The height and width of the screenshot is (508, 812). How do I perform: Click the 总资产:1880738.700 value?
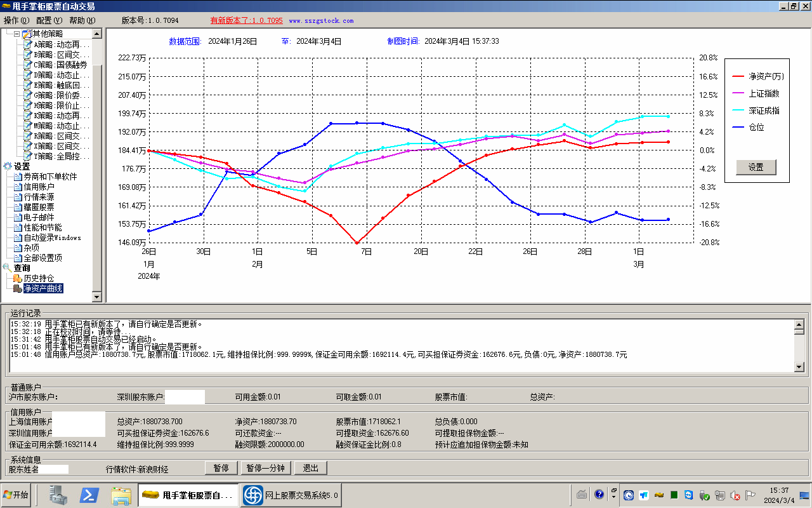coord(150,422)
